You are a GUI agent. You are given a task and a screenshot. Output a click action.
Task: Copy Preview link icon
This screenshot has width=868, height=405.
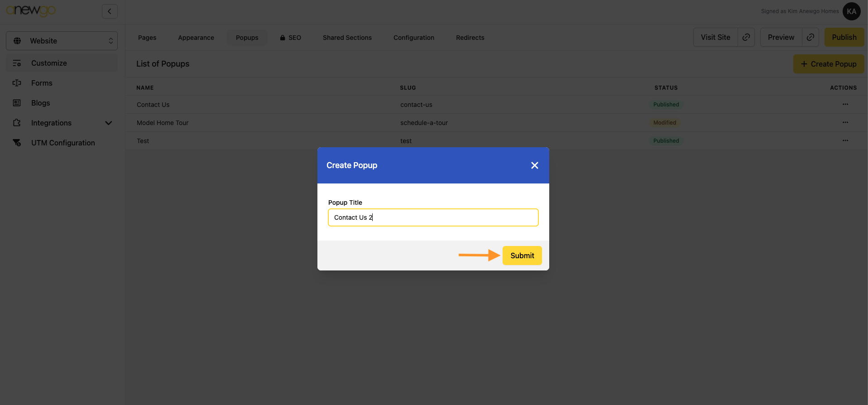click(x=810, y=37)
